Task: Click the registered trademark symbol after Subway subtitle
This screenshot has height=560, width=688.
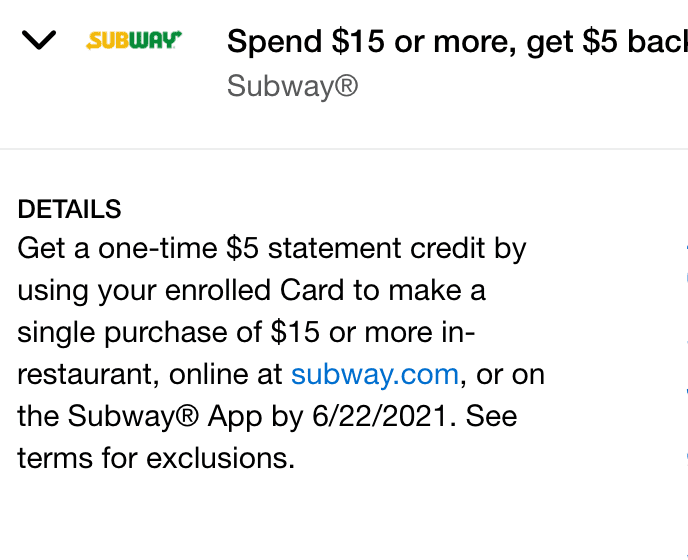Action: (347, 85)
